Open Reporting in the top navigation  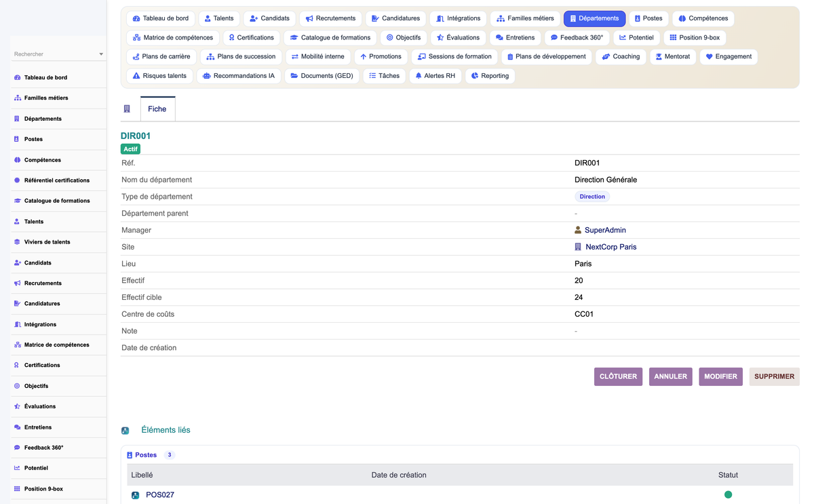click(490, 75)
